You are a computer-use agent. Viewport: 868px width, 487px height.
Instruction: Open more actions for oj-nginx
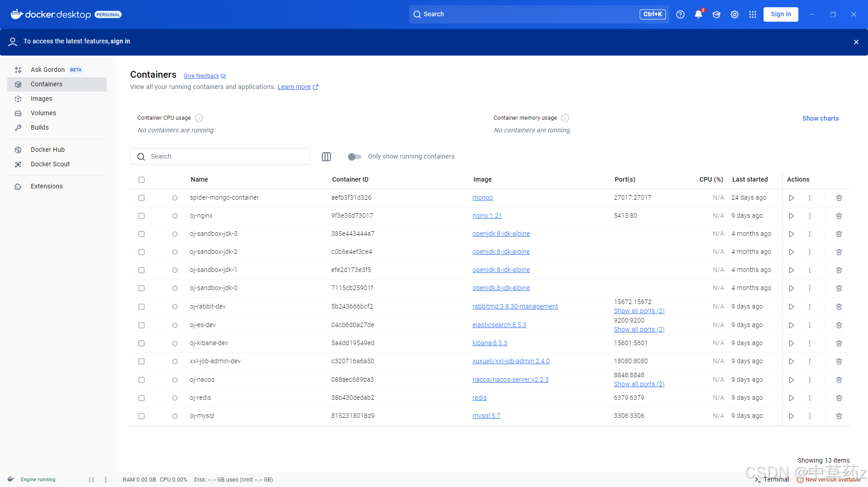point(810,216)
